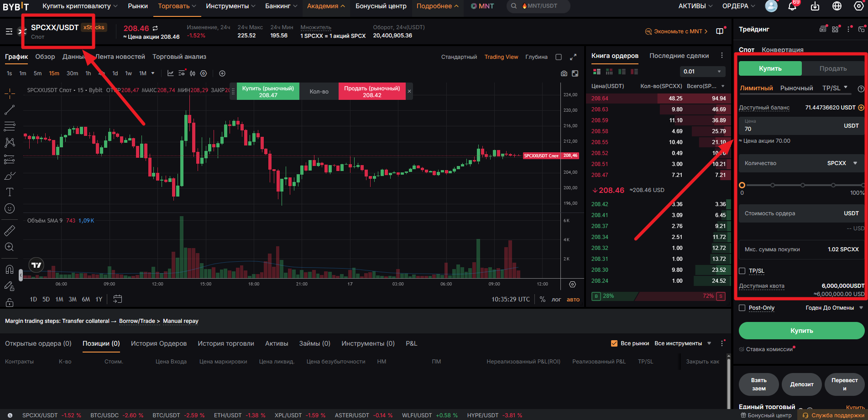Open the Рынки menu item
868x420 pixels.
click(x=138, y=6)
